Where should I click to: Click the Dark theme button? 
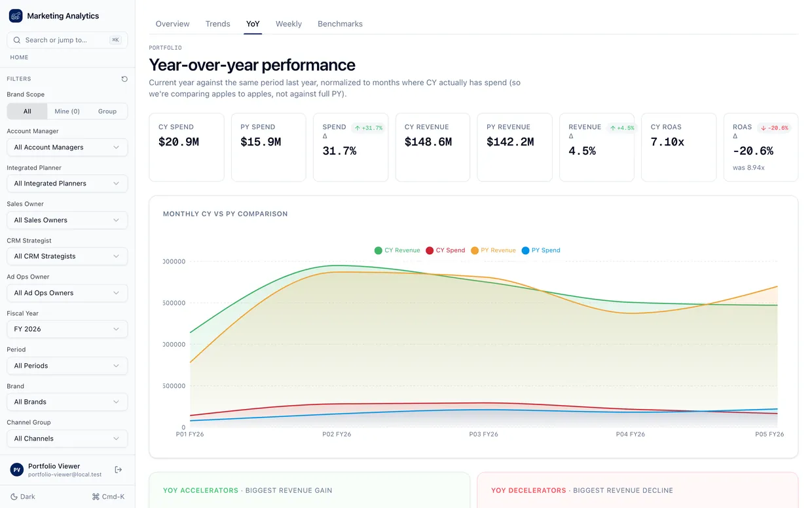24,497
